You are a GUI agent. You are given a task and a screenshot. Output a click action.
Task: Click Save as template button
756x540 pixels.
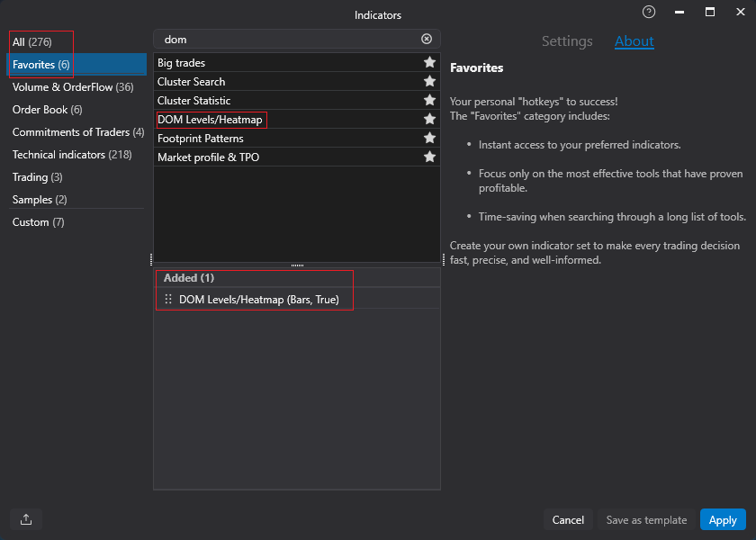coord(646,520)
